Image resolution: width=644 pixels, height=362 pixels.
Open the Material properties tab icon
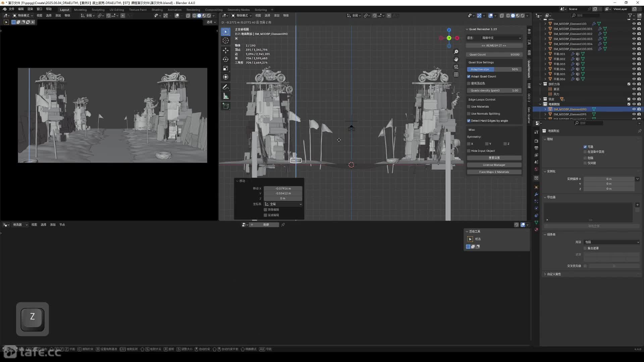pyautogui.click(x=536, y=230)
